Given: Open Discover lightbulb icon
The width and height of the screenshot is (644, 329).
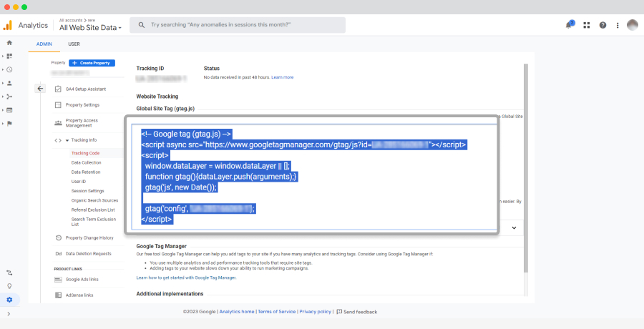Looking at the screenshot, I should 9,286.
